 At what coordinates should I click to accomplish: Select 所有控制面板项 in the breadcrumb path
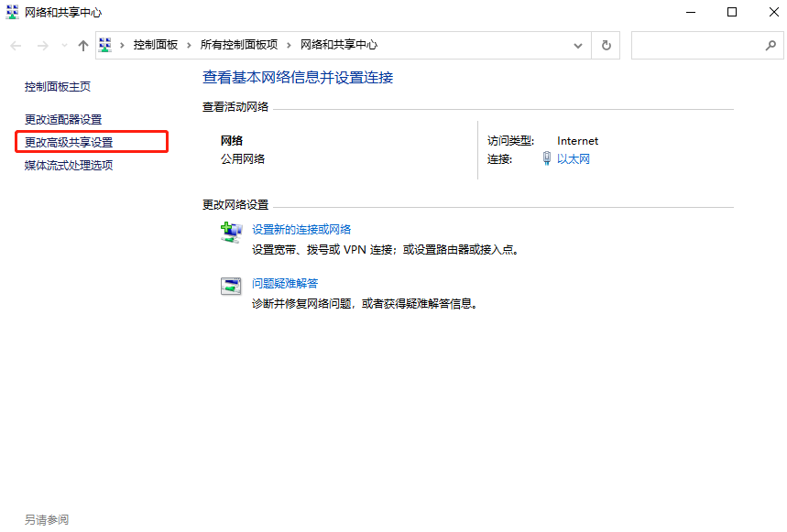239,45
